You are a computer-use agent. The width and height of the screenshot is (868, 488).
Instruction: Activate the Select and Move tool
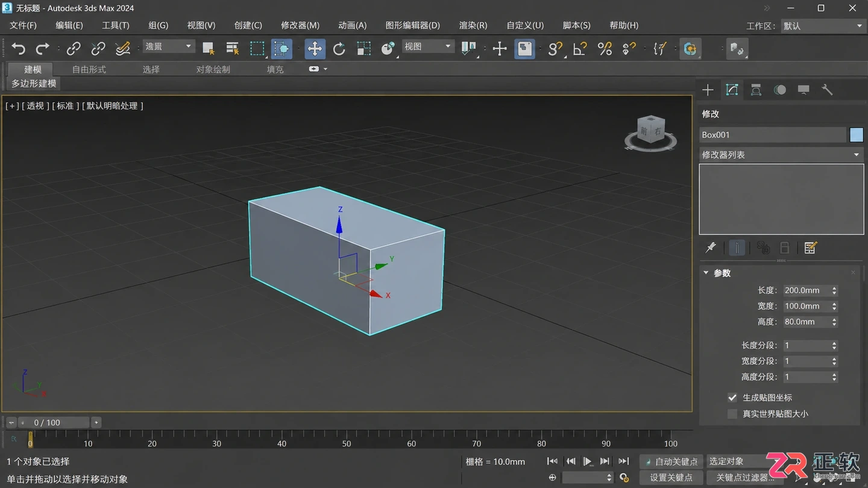[315, 49]
